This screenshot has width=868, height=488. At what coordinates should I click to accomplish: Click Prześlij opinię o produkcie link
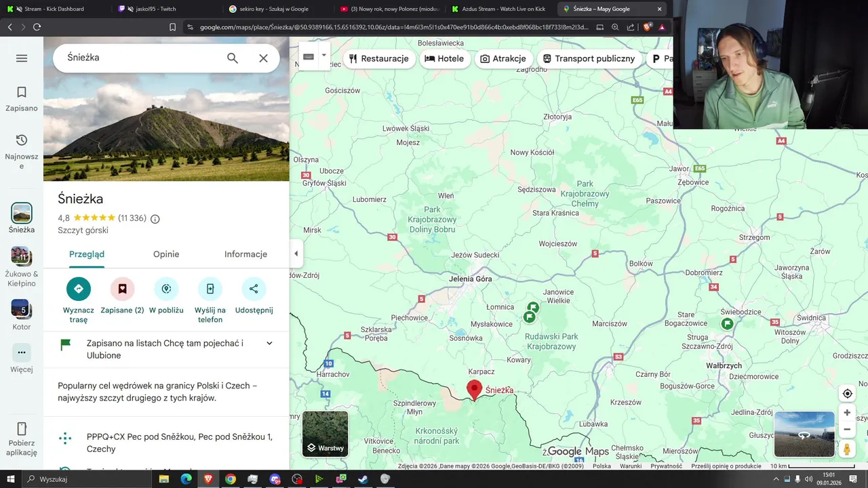(726, 466)
